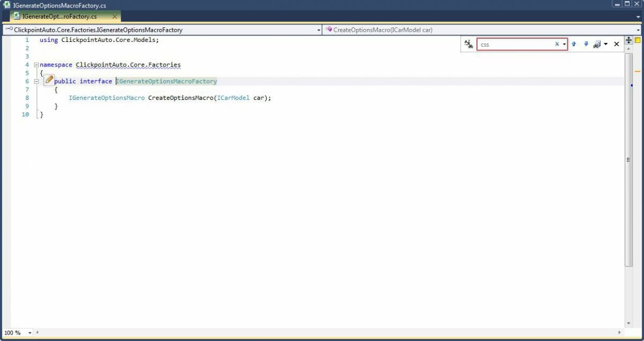Open the 100 % zoom level dropdown
Viewport: 644px width, 341px height.
[x=30, y=333]
